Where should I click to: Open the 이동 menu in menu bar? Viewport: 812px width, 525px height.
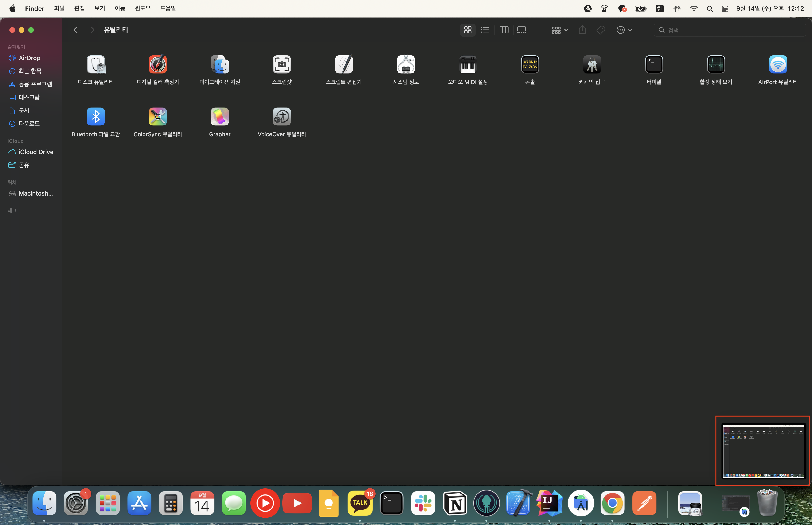coord(120,8)
